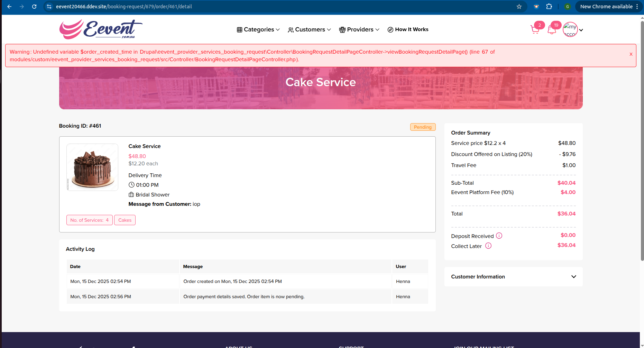The width and height of the screenshot is (644, 348).
Task: Open the notifications bell icon
Action: [552, 30]
